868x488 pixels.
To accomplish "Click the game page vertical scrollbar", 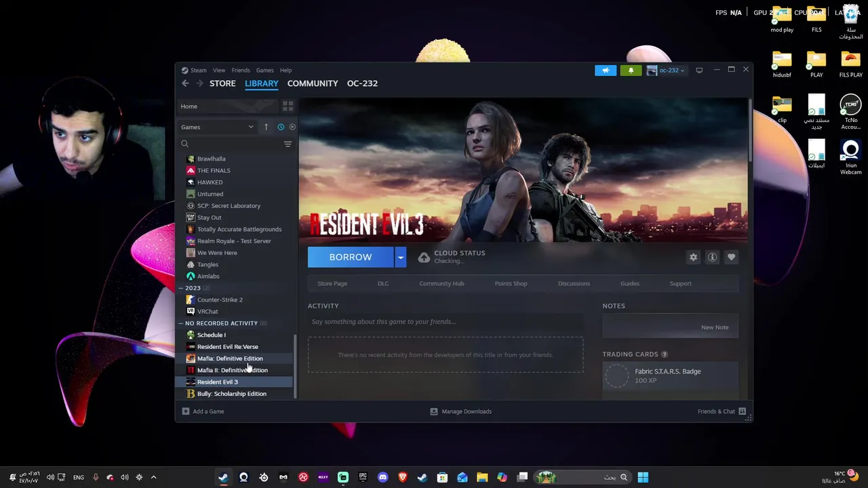I will [750, 131].
